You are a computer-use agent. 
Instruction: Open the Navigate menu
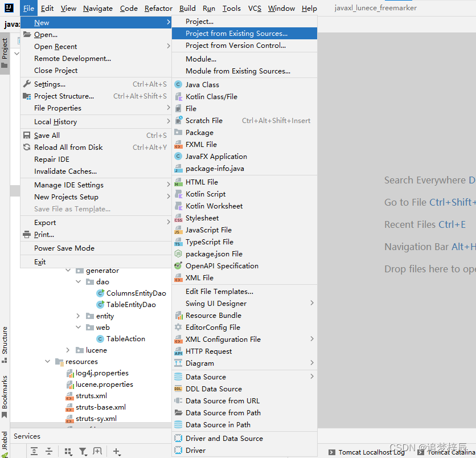tap(98, 8)
